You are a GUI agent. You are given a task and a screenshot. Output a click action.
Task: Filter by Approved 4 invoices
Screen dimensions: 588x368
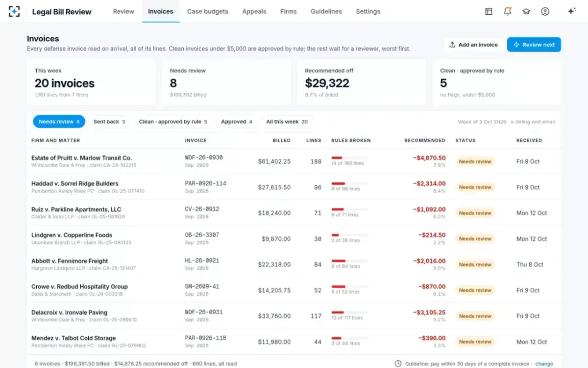click(x=237, y=122)
